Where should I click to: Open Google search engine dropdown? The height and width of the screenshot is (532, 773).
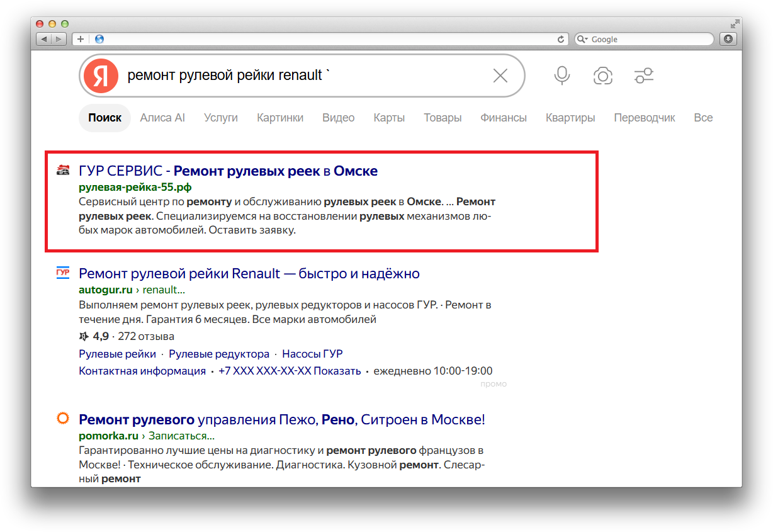click(582, 39)
